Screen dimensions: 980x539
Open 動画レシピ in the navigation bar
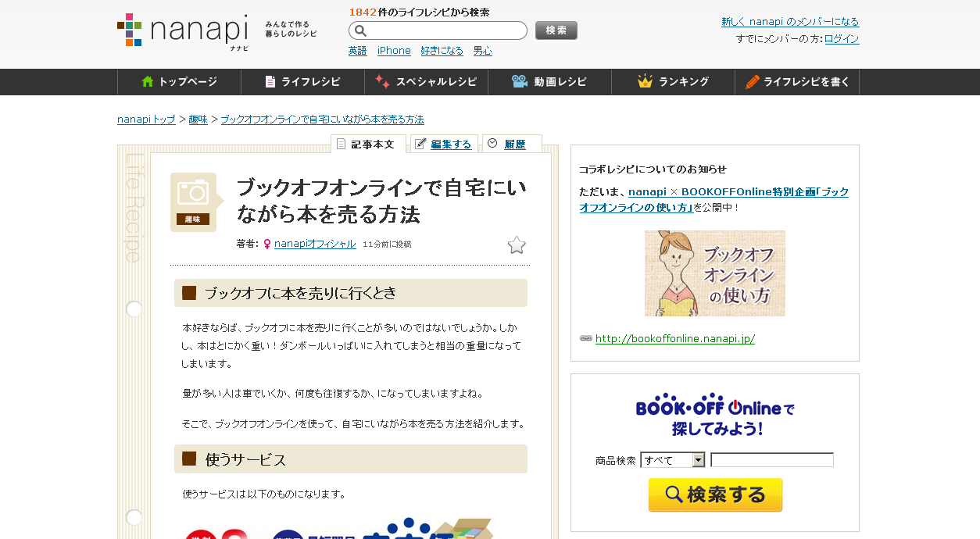point(549,82)
